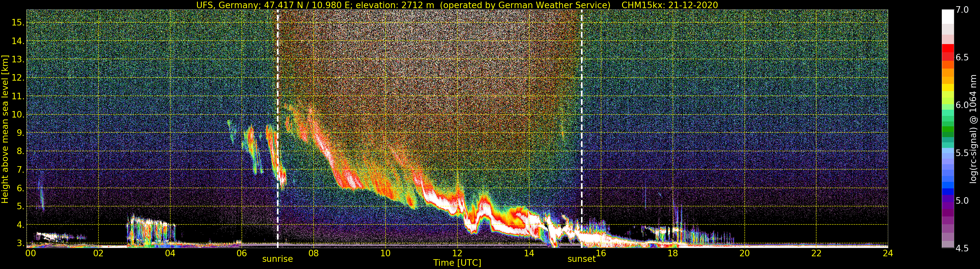Click height tick label '6.'
Viewport: 980px width, 269px height.
pos(20,188)
